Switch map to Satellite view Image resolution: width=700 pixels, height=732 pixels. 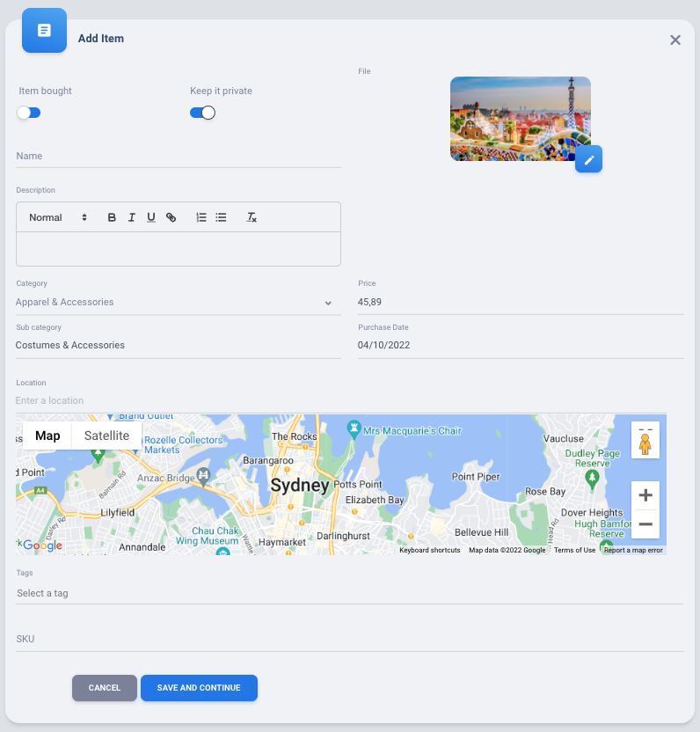[106, 436]
